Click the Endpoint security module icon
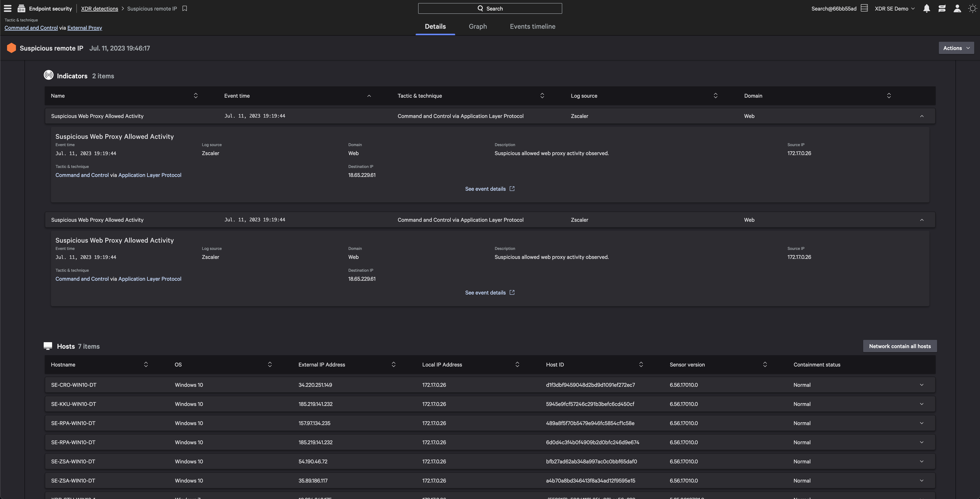The height and width of the screenshot is (499, 980). click(x=21, y=8)
